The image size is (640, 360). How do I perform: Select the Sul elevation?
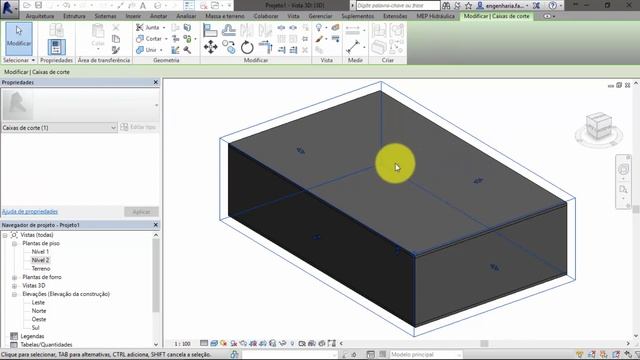tap(36, 328)
